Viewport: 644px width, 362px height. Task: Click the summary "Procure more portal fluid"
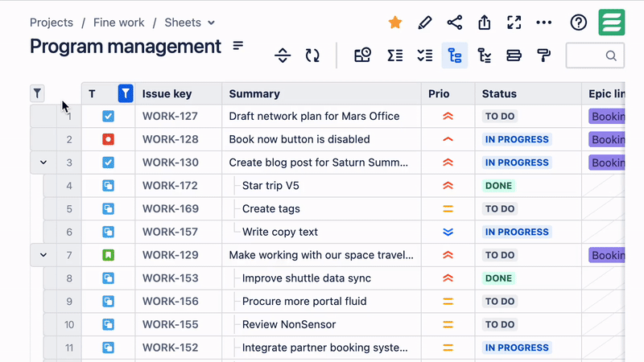(x=304, y=301)
